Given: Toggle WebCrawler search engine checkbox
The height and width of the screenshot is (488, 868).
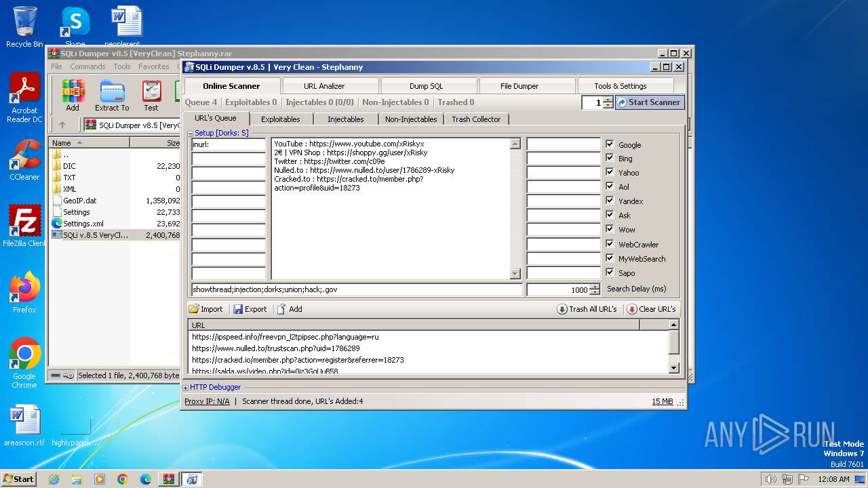Looking at the screenshot, I should [x=610, y=244].
